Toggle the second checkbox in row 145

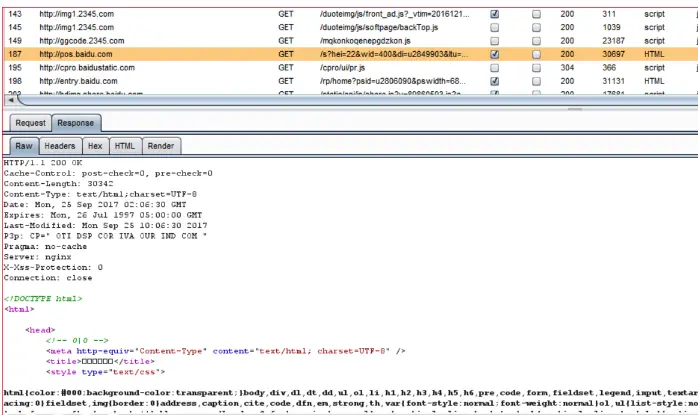click(x=536, y=28)
